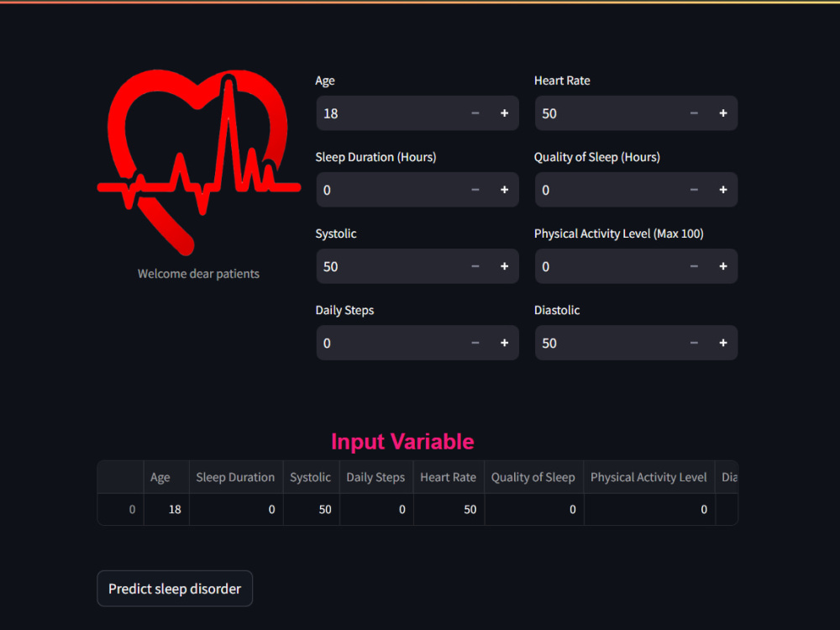Viewport: 840px width, 630px height.
Task: Sort table by Sleep Duration header
Action: click(x=236, y=477)
